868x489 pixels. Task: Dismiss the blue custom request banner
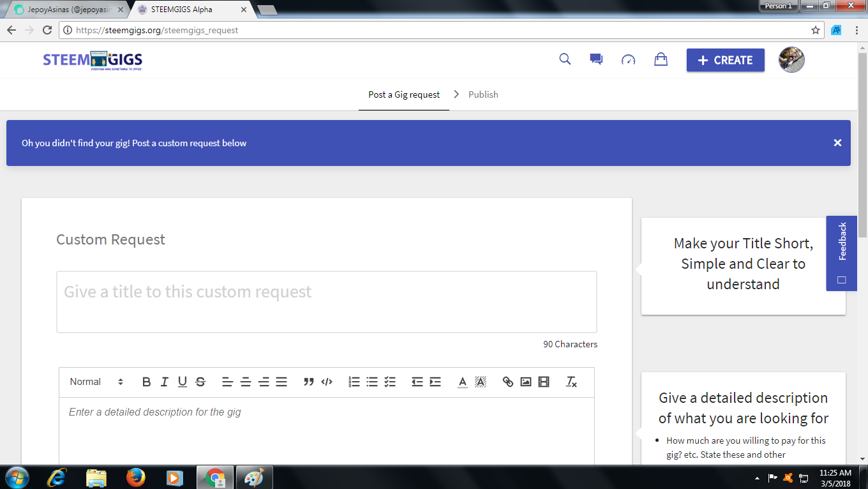[837, 143]
